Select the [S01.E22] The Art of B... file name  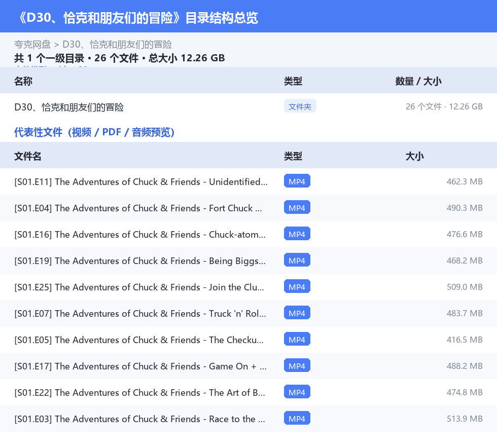140,392
